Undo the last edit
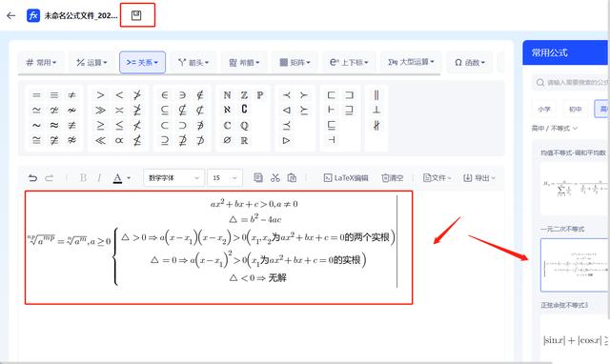Screen dimensions: 610x364 point(32,178)
